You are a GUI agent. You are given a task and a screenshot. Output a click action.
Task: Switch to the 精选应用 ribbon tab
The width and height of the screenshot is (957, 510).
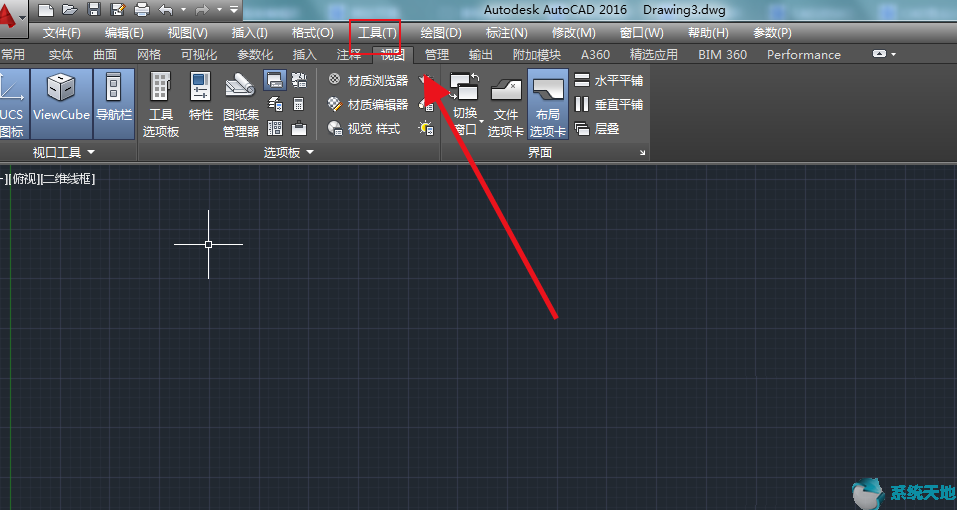click(x=654, y=54)
